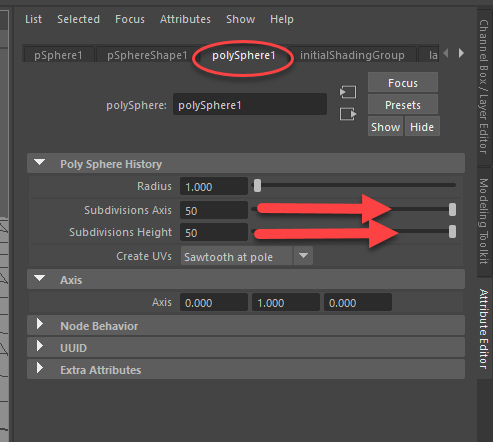Switch to the pSphereShape1 tab
Screen dimensions: 493x442
[147, 55]
